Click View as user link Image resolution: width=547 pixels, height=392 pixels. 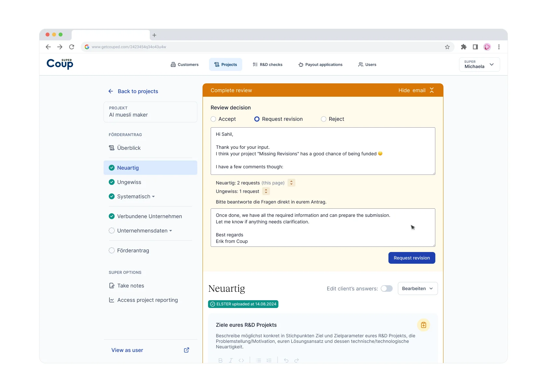(127, 350)
